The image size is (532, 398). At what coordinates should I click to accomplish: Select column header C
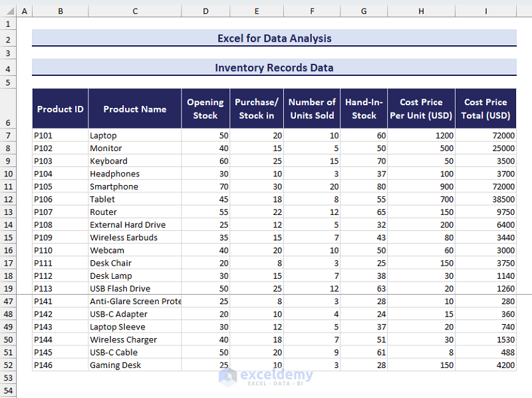click(x=134, y=11)
